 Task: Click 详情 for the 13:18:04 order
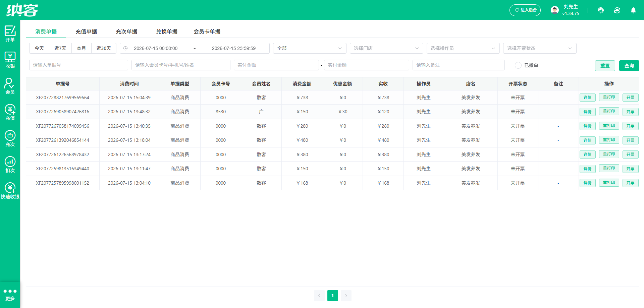click(x=588, y=140)
